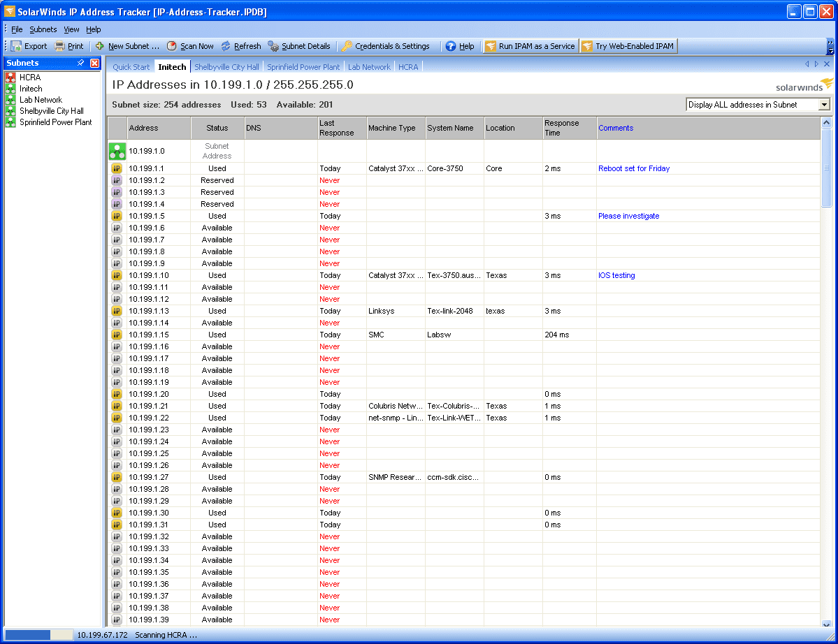
Task: Click the Refresh arrows icon
Action: pos(226,47)
